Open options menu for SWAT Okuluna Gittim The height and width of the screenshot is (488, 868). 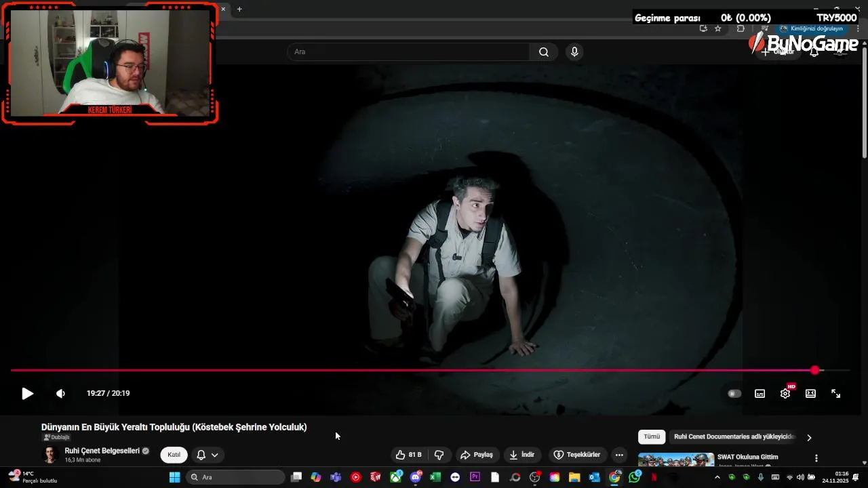click(x=816, y=458)
